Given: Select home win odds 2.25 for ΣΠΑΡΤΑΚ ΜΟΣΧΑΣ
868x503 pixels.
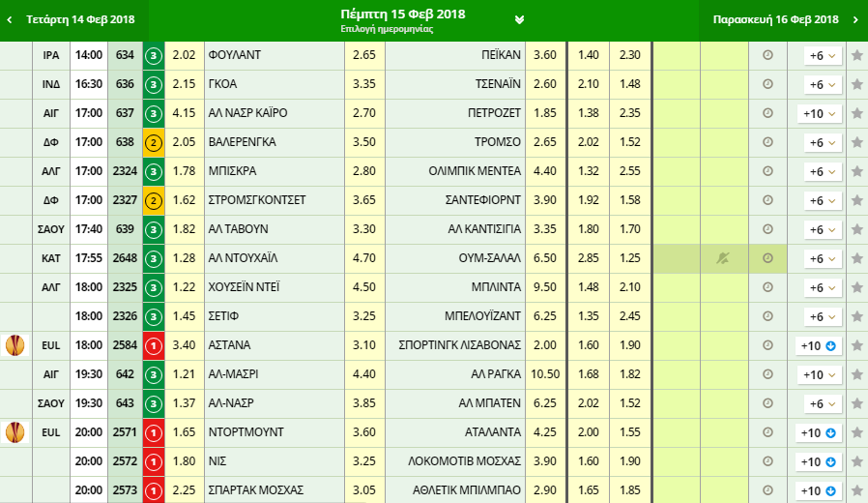Looking at the screenshot, I should (x=184, y=491).
